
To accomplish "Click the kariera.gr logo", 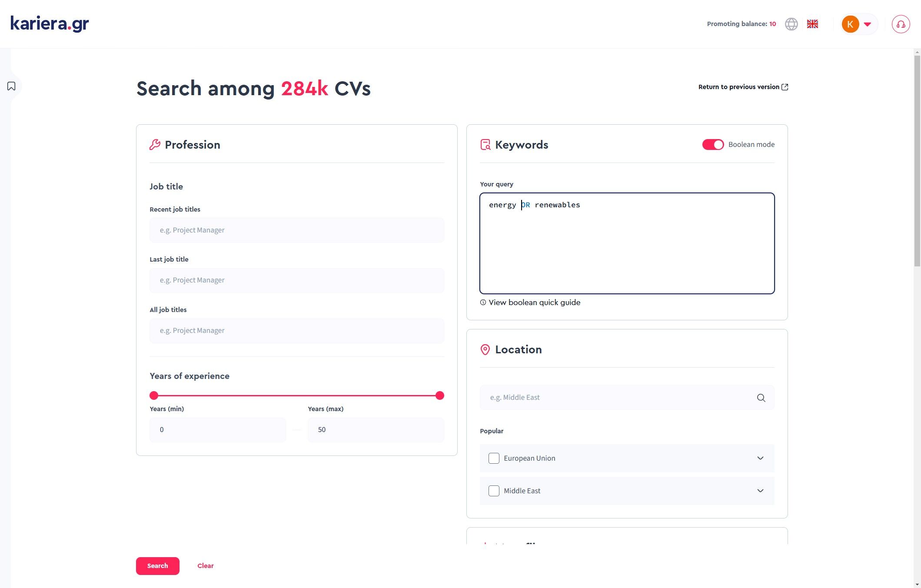I will pyautogui.click(x=50, y=23).
